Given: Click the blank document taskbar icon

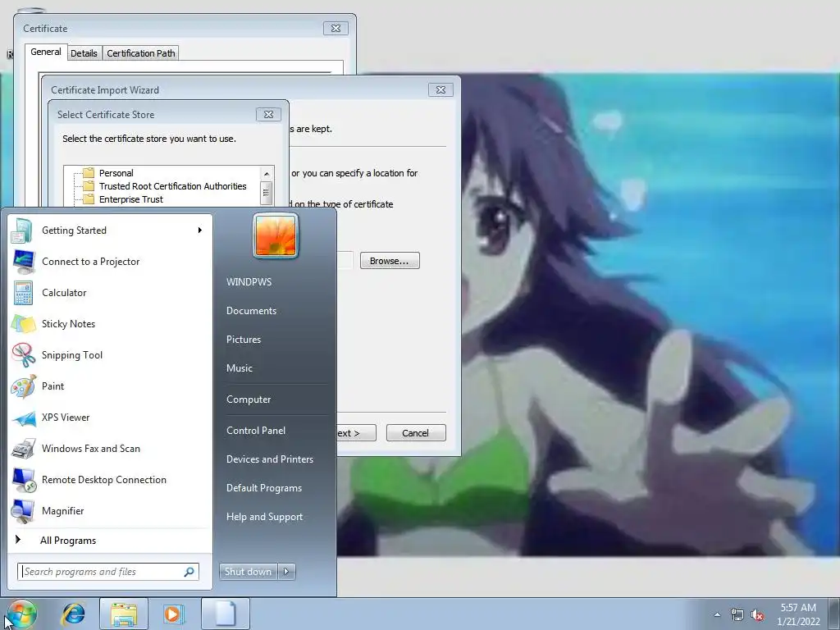Looking at the screenshot, I should [x=225, y=614].
